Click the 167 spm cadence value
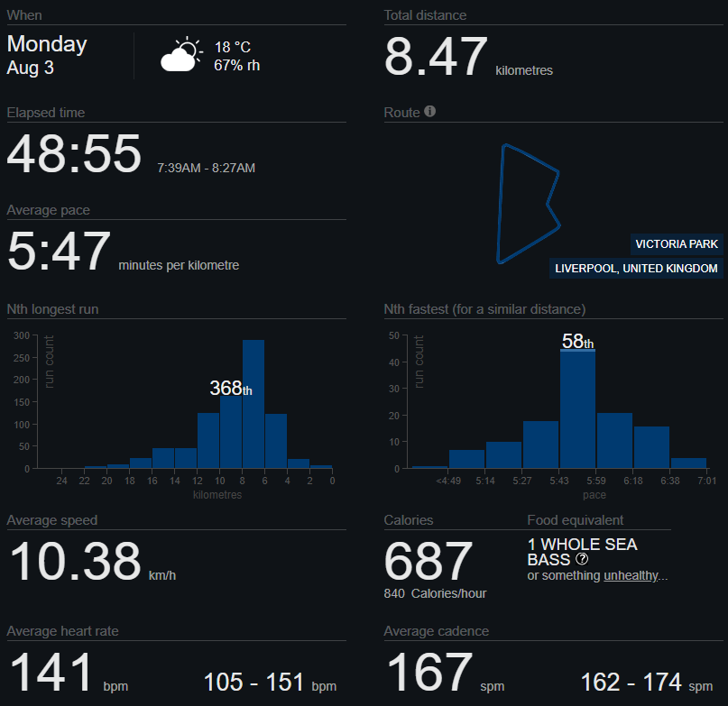The height and width of the screenshot is (706, 728). pyautogui.click(x=429, y=672)
